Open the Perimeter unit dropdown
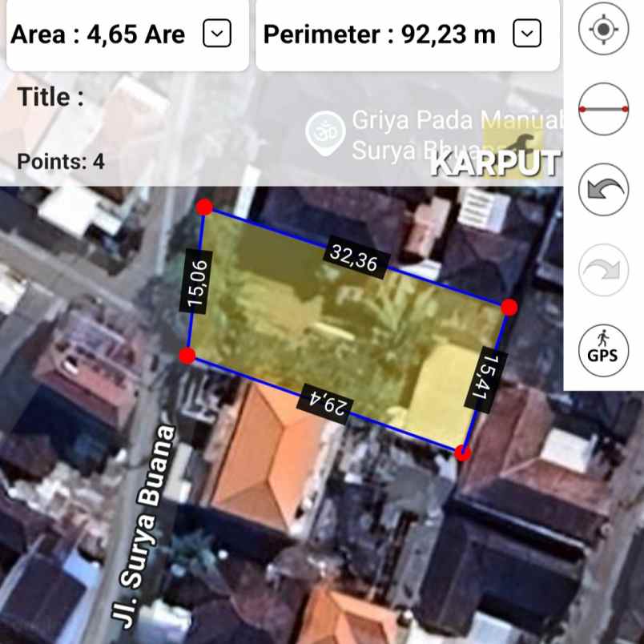Viewport: 644px width, 644px height. 526,34
